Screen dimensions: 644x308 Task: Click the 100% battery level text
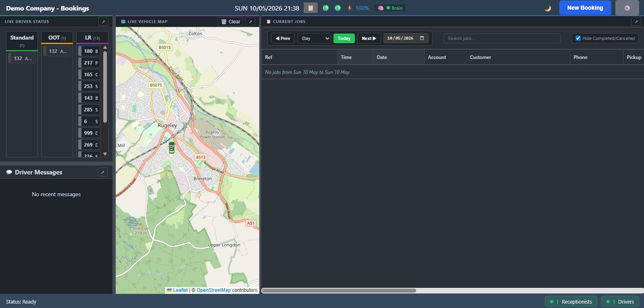pos(362,8)
